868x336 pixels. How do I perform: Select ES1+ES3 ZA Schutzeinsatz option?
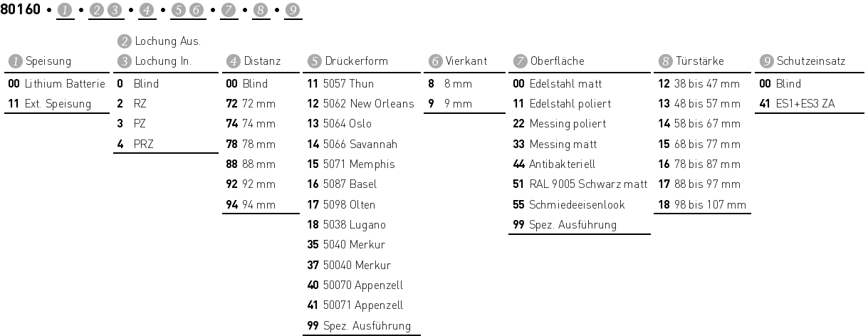coord(798,104)
